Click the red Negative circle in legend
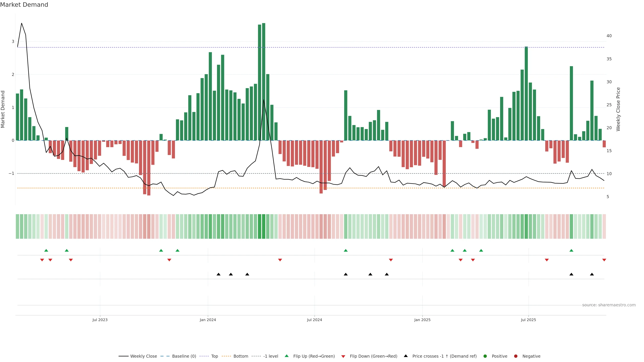The image size is (644, 362). [516, 356]
